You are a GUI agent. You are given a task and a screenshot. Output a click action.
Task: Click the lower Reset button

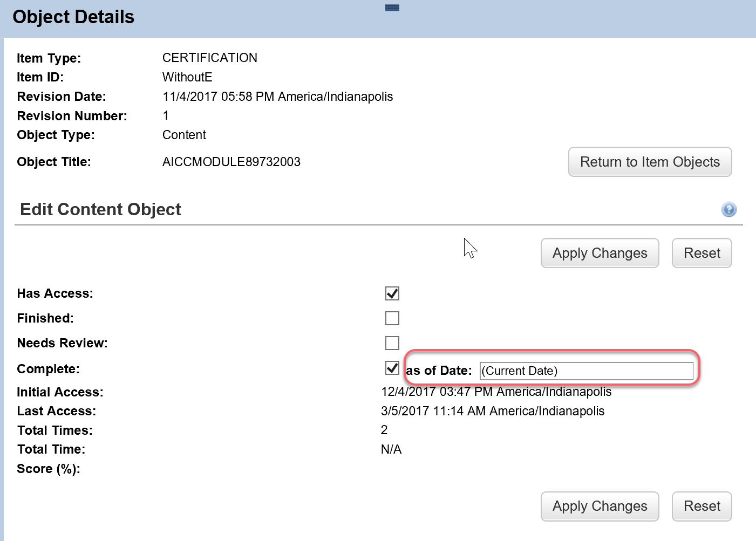(x=702, y=506)
